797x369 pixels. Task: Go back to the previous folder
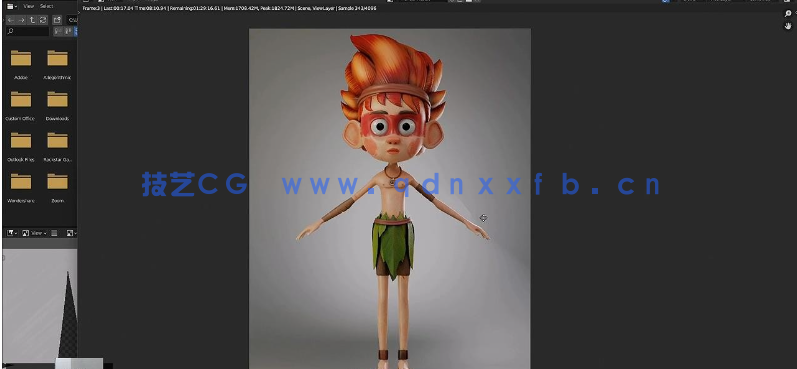(x=11, y=20)
